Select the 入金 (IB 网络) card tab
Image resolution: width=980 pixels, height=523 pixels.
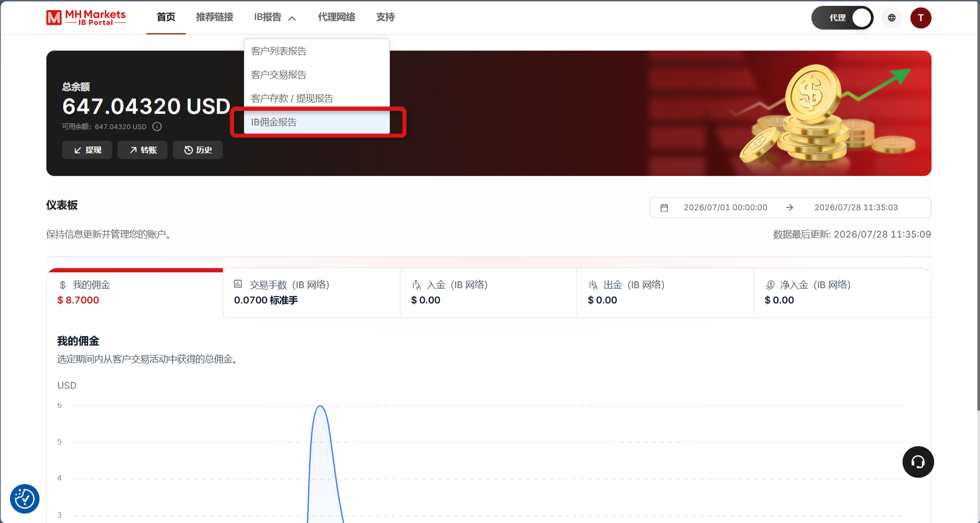click(x=488, y=293)
